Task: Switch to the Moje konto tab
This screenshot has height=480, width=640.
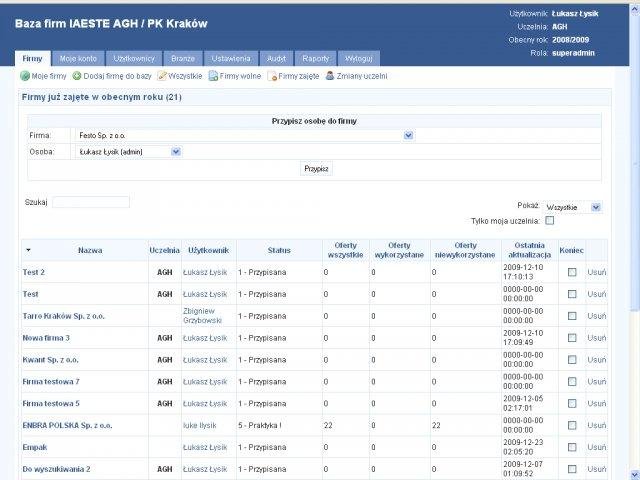Action: click(x=78, y=58)
